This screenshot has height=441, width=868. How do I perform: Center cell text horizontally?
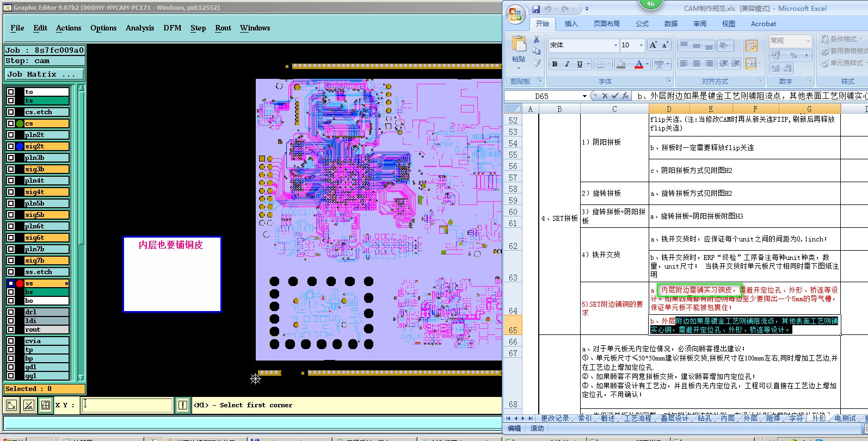click(697, 64)
